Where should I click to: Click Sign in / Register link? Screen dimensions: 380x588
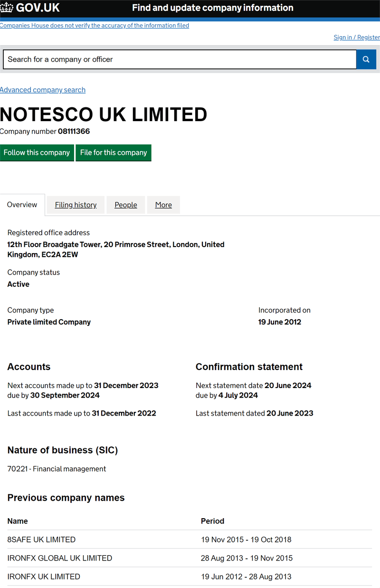[356, 37]
